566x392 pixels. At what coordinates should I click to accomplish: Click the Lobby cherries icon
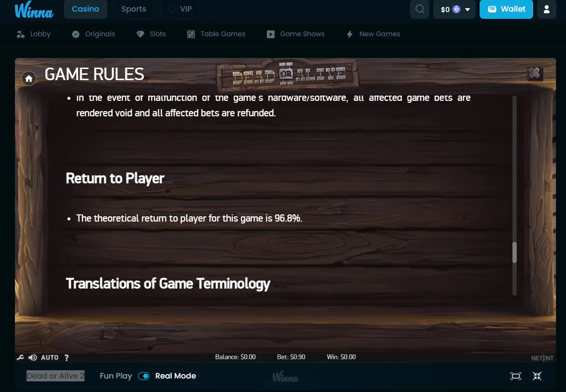point(21,34)
